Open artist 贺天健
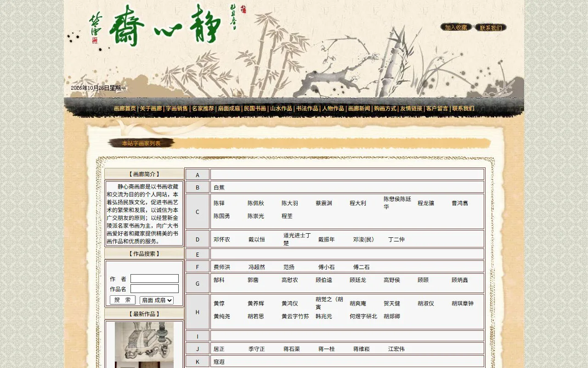The image size is (588, 368). point(392,304)
